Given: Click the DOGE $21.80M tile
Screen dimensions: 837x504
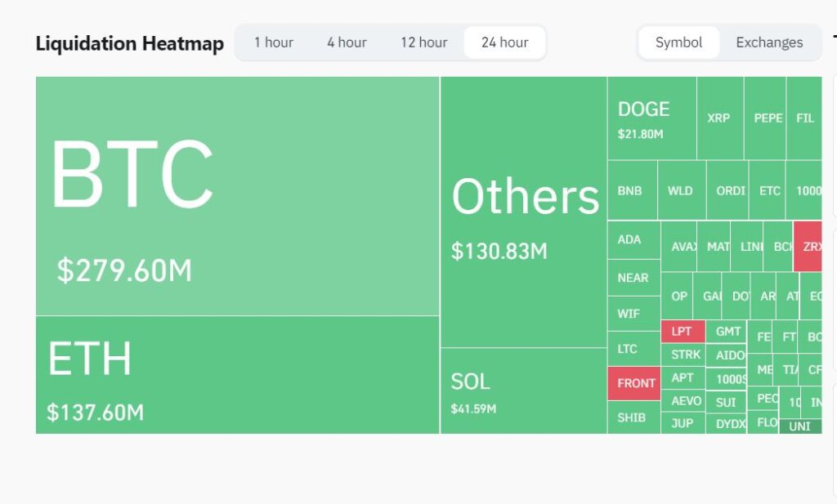Looking at the screenshot, I should click(651, 118).
